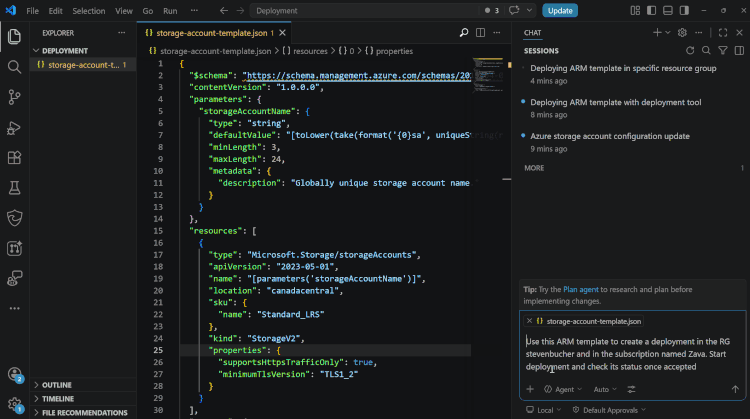Click the editor minimap

(x=488, y=76)
